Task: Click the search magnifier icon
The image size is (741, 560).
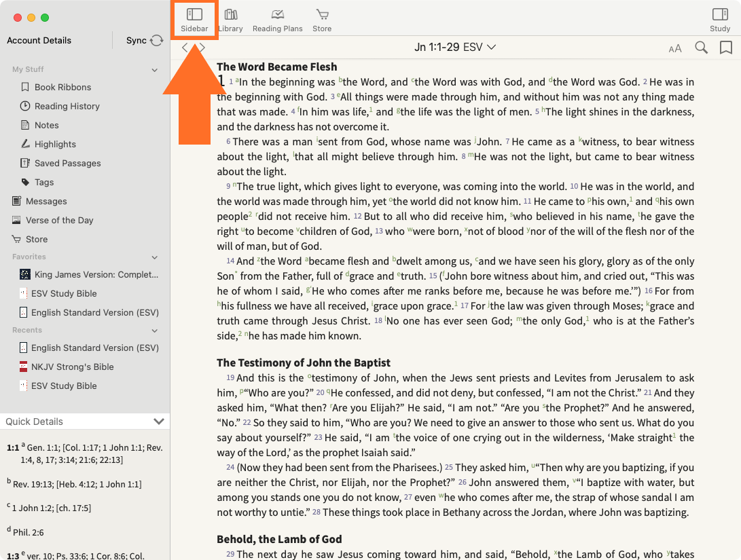Action: (x=702, y=48)
